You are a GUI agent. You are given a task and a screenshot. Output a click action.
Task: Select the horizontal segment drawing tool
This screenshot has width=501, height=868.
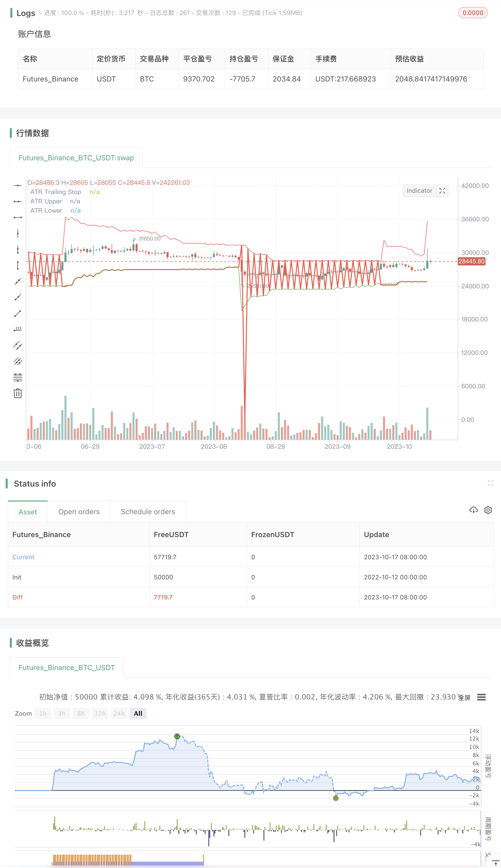(x=18, y=218)
